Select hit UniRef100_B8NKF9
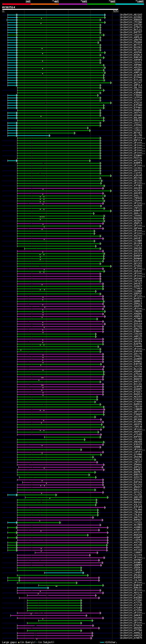Image resolution: width=146 pixels, height=644 pixels. 131,211
